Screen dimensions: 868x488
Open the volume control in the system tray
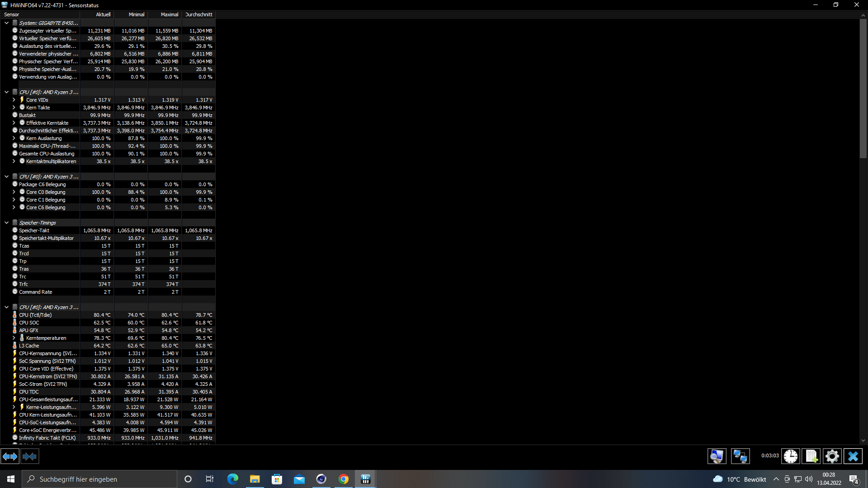point(809,479)
